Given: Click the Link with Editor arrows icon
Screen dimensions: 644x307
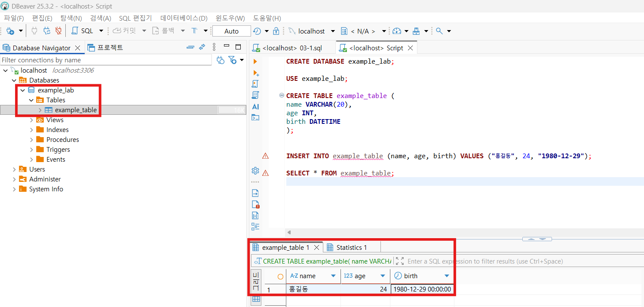Looking at the screenshot, I should coord(202,47).
